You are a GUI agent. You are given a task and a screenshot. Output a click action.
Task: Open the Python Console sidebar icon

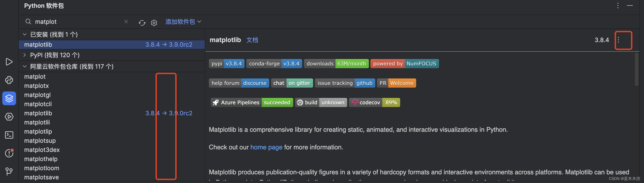[9, 80]
